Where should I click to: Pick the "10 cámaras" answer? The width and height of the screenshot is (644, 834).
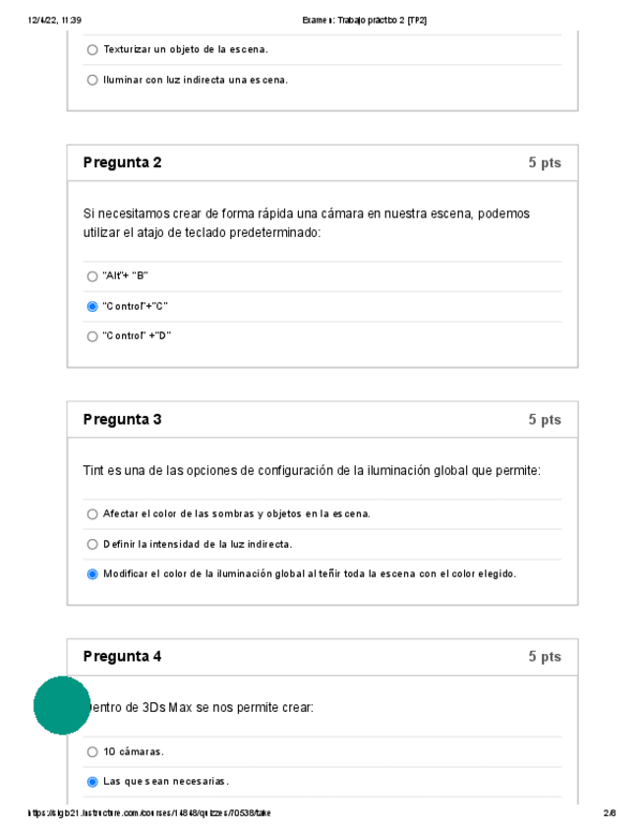pyautogui.click(x=92, y=752)
